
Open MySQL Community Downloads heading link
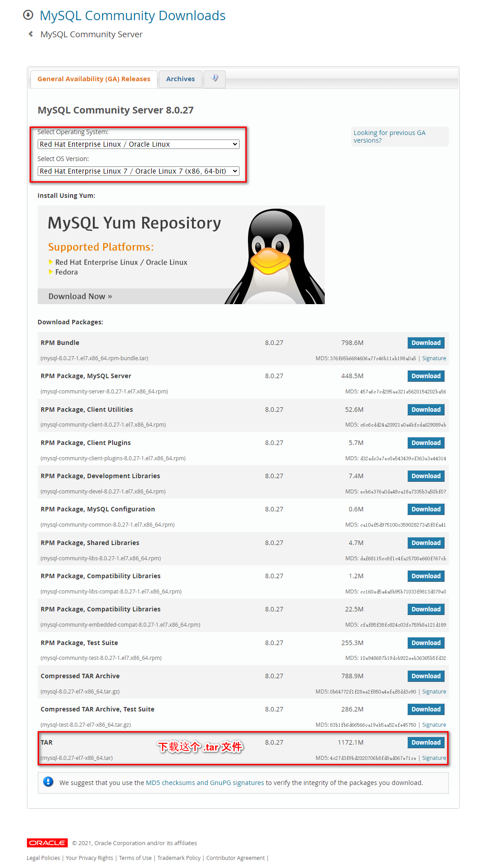tap(132, 16)
